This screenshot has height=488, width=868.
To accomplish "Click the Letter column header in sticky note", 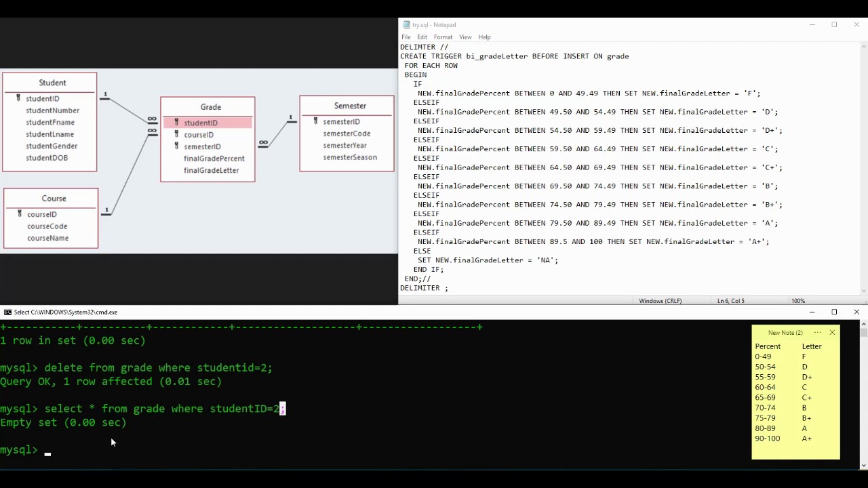I will tap(812, 346).
